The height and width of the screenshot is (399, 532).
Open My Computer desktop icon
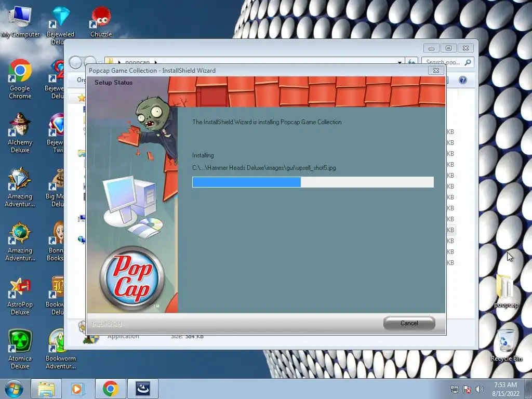(x=20, y=21)
